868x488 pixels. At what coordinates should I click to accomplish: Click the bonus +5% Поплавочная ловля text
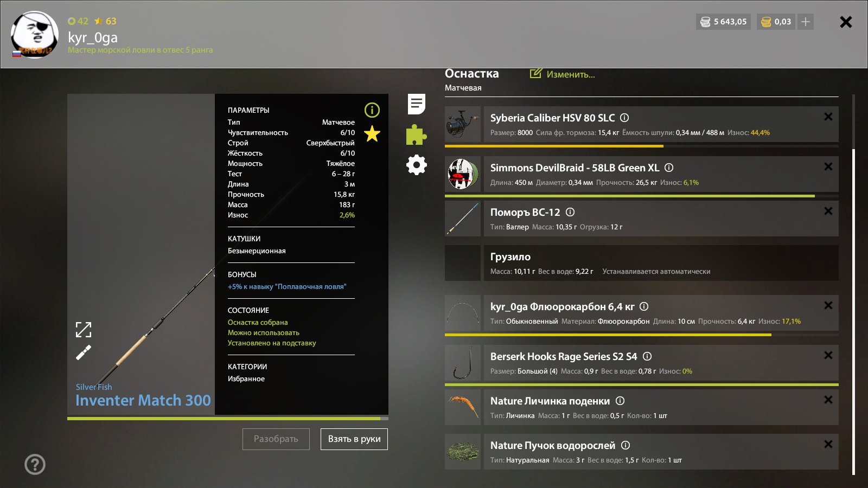click(287, 286)
